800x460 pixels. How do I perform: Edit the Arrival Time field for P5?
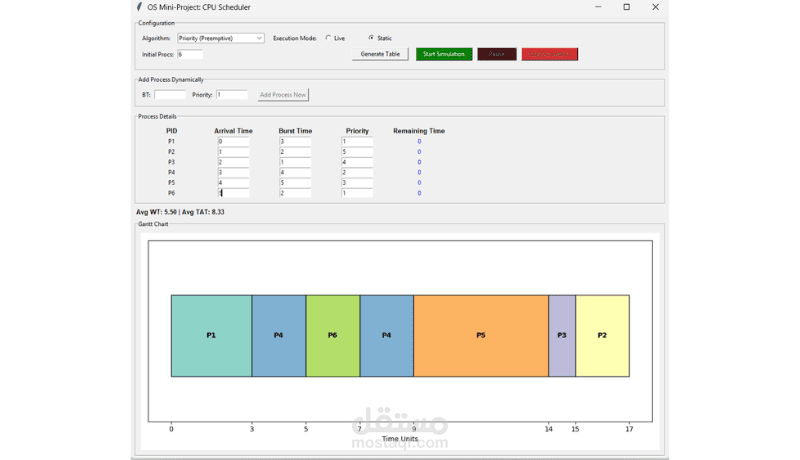(x=233, y=183)
